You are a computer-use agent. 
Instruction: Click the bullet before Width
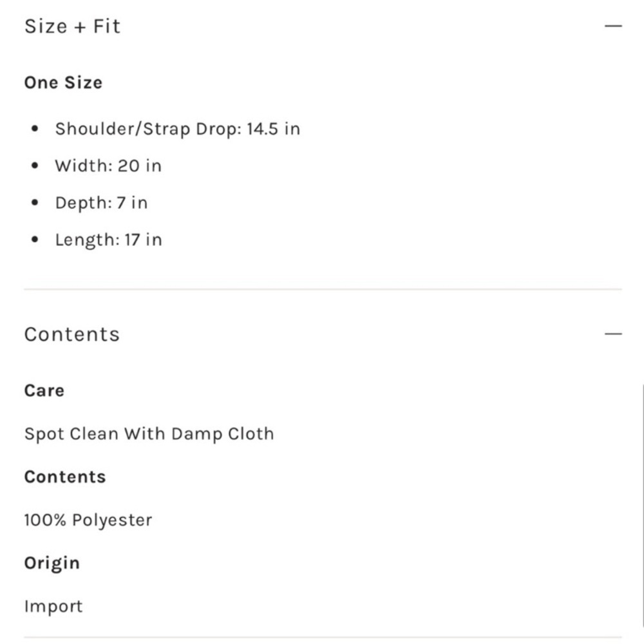click(35, 166)
